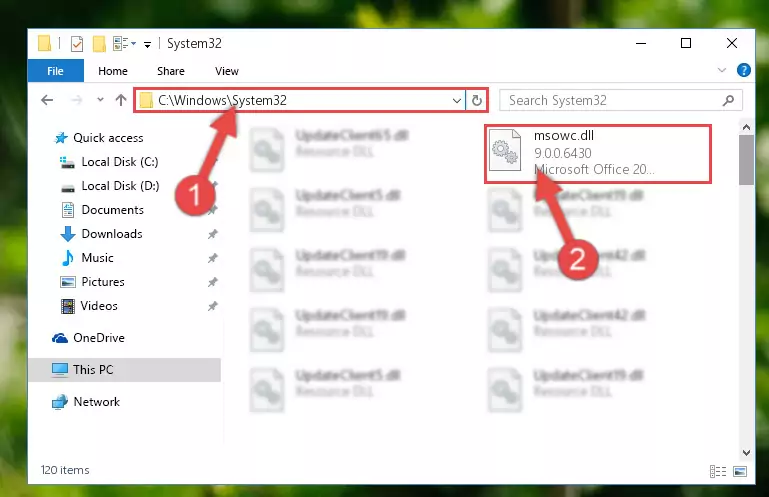769x497 pixels.
Task: Select Network in the navigation pane
Action: click(96, 402)
